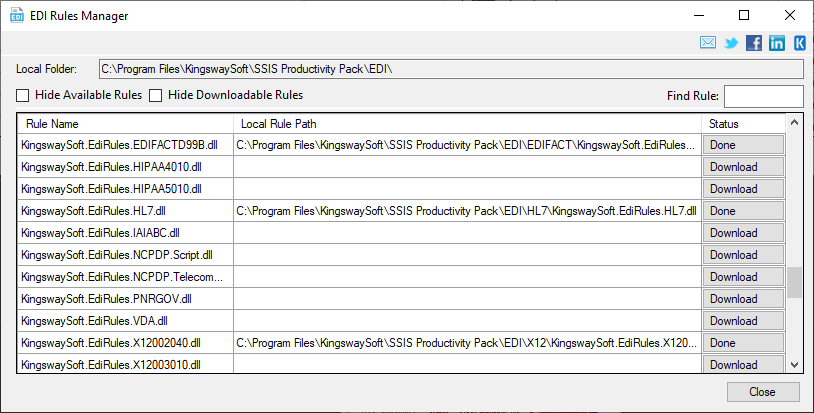Download the VDA rule
Viewport: 814px width, 413px height.
(x=743, y=321)
